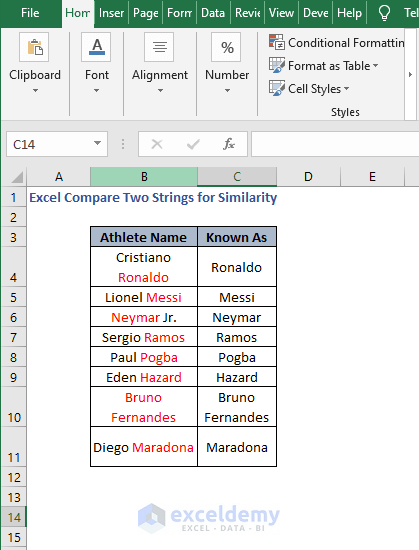
Task: Open the File tab
Action: click(30, 13)
